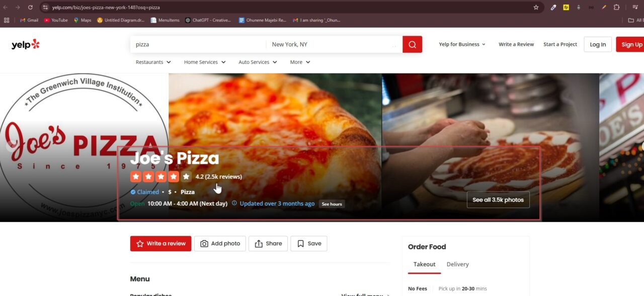Click the star icon on Write a review
The width and height of the screenshot is (644, 296).
pyautogui.click(x=139, y=243)
